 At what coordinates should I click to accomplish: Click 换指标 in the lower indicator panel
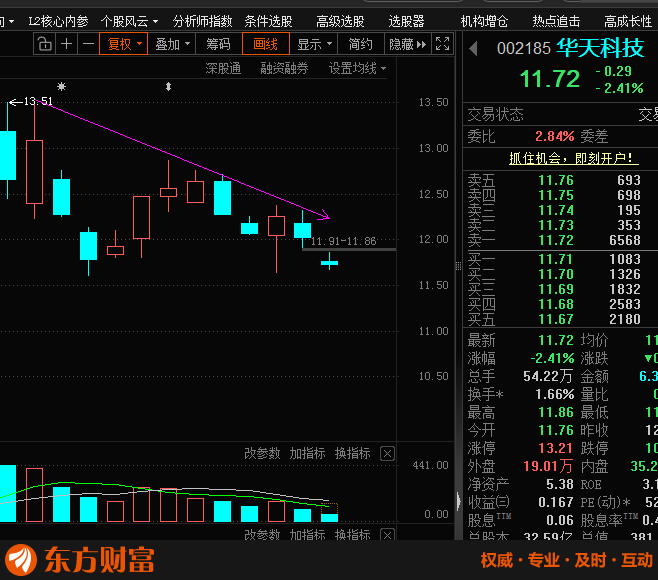pos(353,535)
